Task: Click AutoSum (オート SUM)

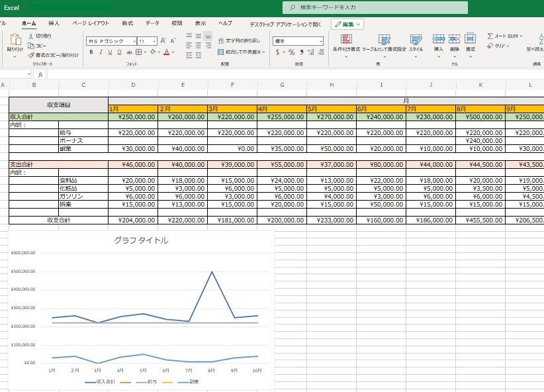Action: (505, 36)
